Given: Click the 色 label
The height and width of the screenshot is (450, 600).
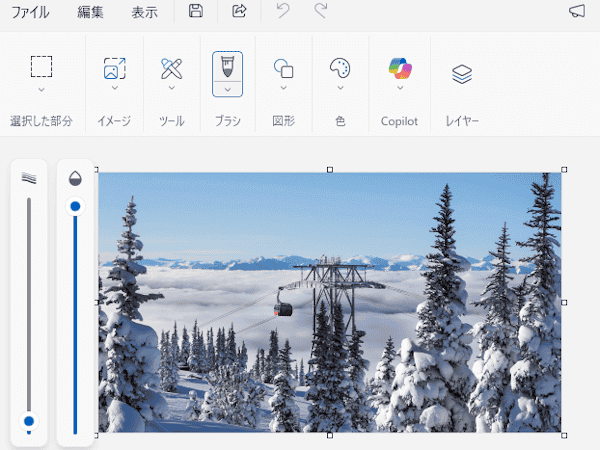Looking at the screenshot, I should coord(340,121).
